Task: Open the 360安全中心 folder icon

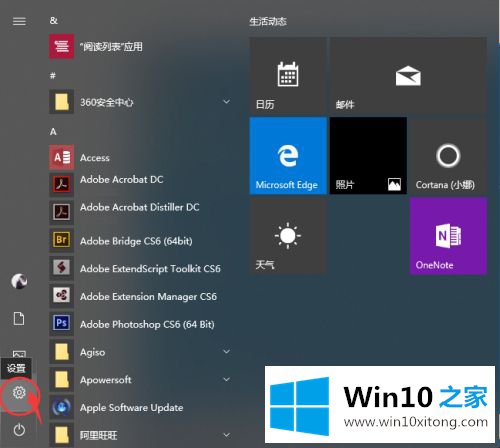Action: click(61, 102)
